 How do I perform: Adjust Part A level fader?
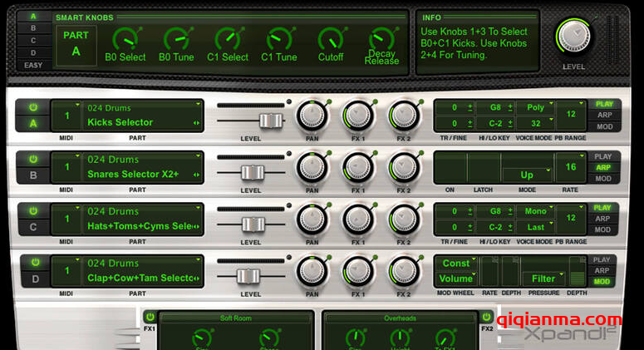click(271, 121)
